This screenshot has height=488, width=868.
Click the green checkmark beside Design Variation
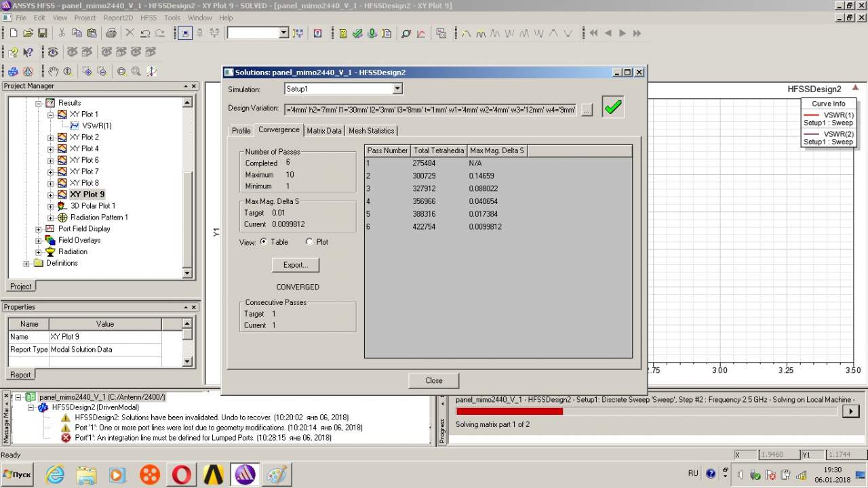(x=613, y=108)
